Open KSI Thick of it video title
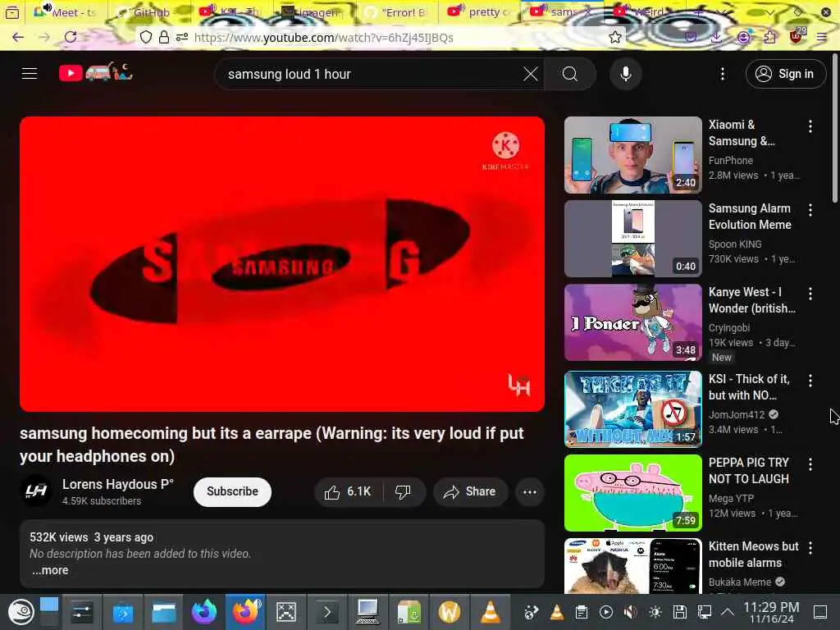Image resolution: width=840 pixels, height=630 pixels. [x=749, y=387]
